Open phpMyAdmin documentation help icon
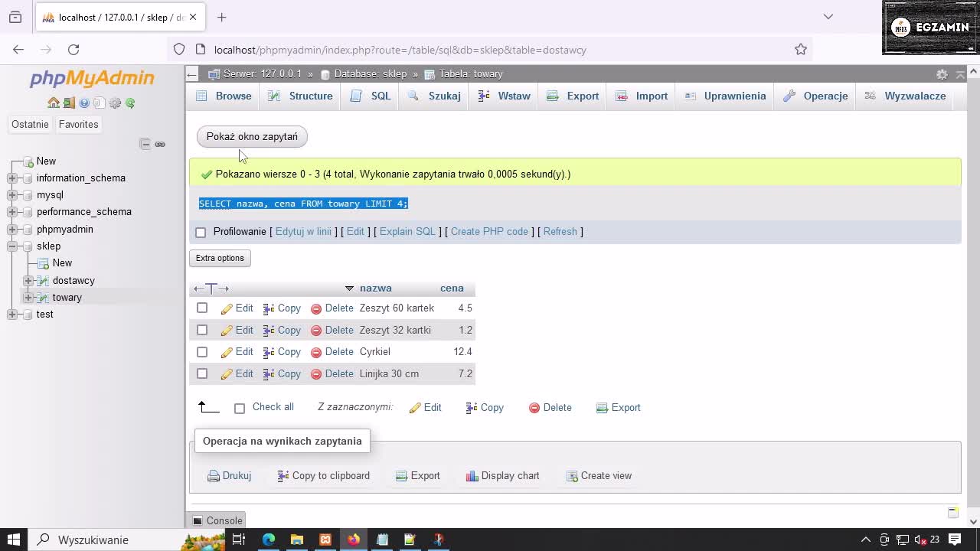The image size is (980, 551). click(84, 103)
